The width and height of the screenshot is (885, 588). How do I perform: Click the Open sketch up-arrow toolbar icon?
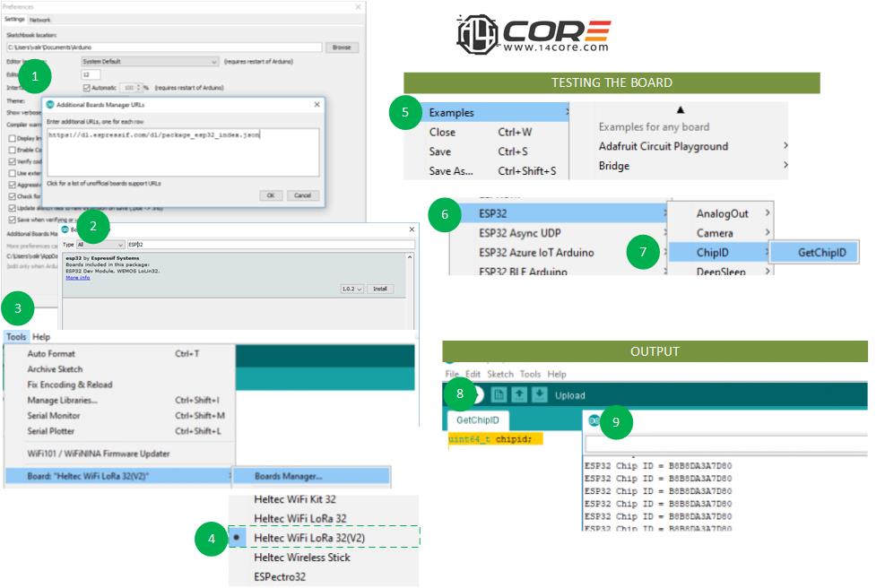point(518,394)
